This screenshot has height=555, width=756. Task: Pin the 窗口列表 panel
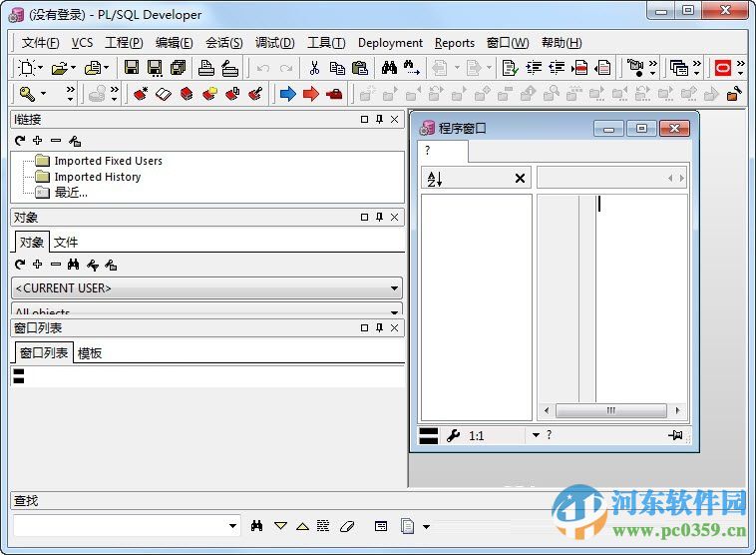[x=379, y=327]
